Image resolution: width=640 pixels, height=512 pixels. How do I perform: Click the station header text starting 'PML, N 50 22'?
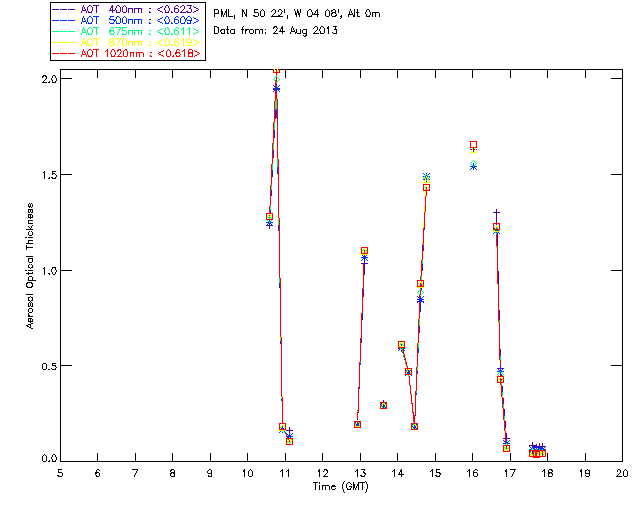297,13
